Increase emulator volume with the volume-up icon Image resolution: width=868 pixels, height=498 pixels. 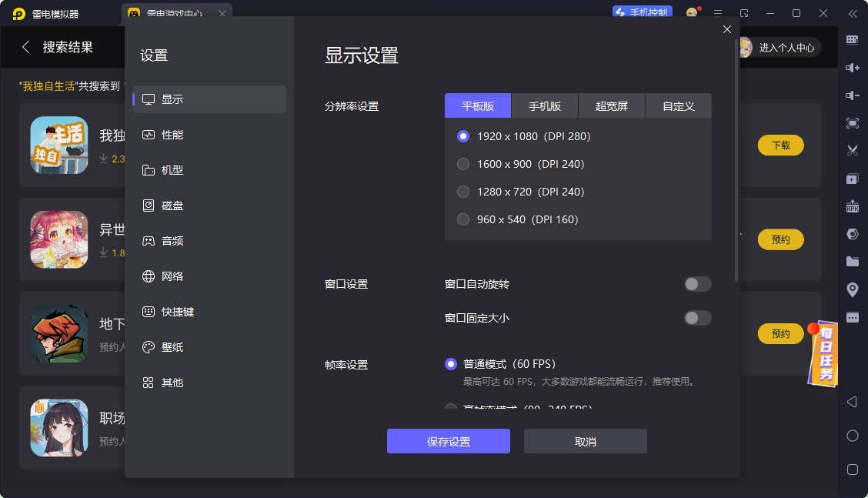pos(853,68)
